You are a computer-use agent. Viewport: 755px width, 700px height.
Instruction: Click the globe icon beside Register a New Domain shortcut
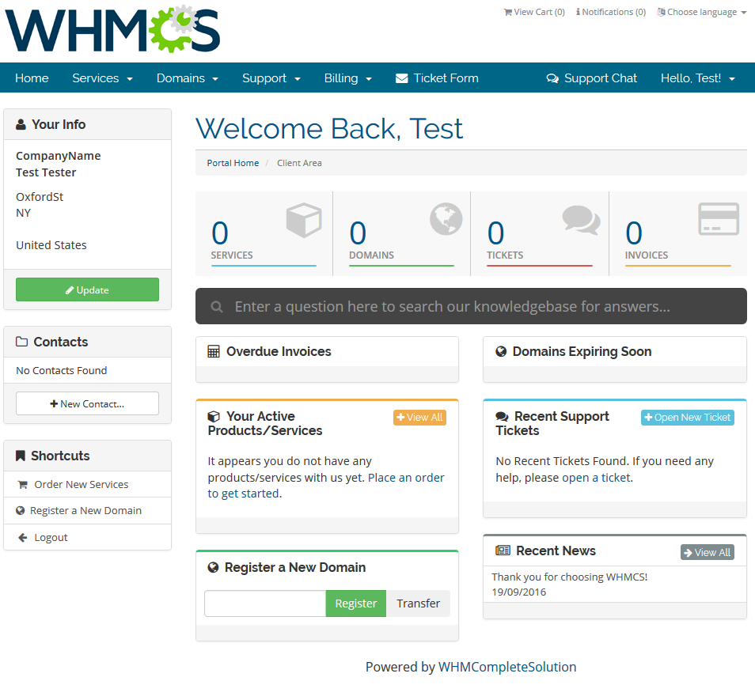point(21,511)
